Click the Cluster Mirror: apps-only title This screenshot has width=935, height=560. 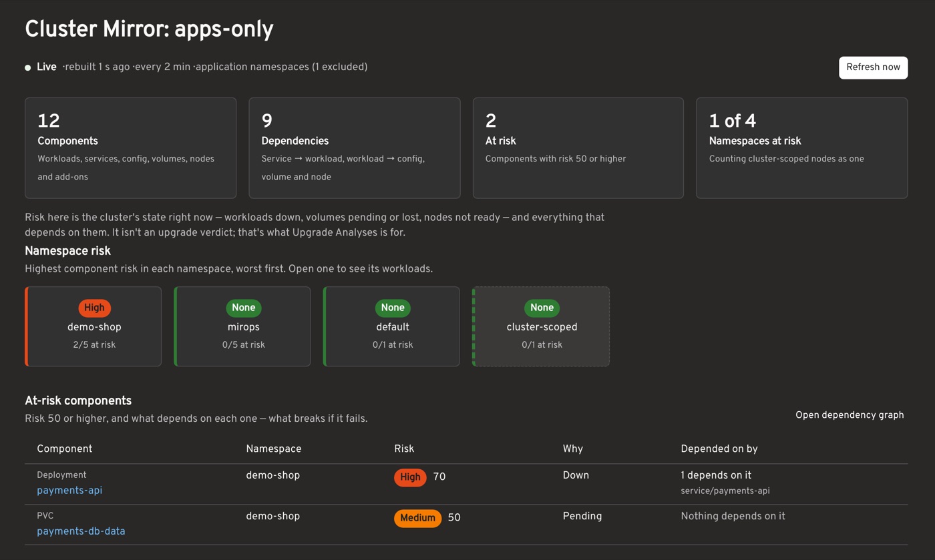[149, 29]
